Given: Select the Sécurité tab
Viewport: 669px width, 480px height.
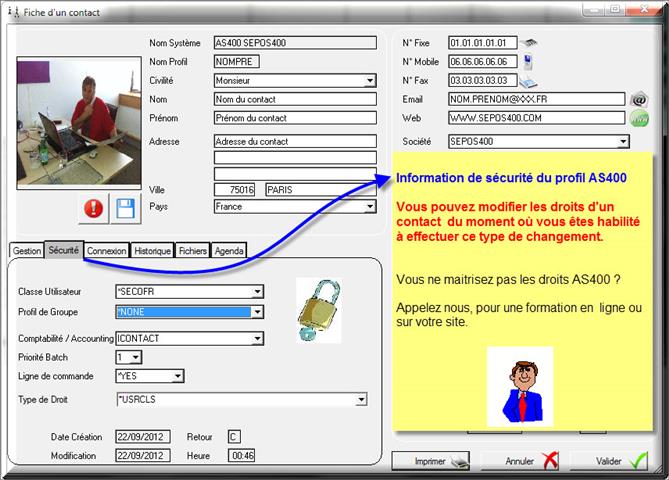Looking at the screenshot, I should pos(64,250).
